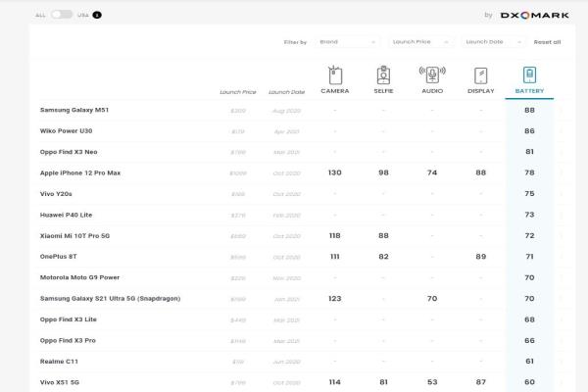The width and height of the screenshot is (588, 392).
Task: Click battery score 66 for Find X3 Pro
Action: click(x=529, y=341)
